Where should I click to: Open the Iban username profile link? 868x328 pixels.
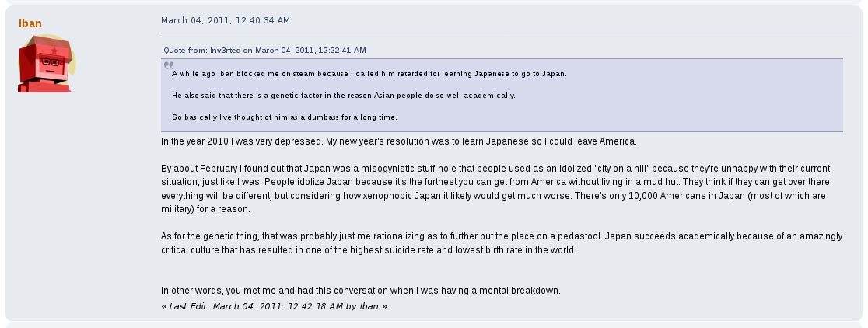tap(30, 23)
